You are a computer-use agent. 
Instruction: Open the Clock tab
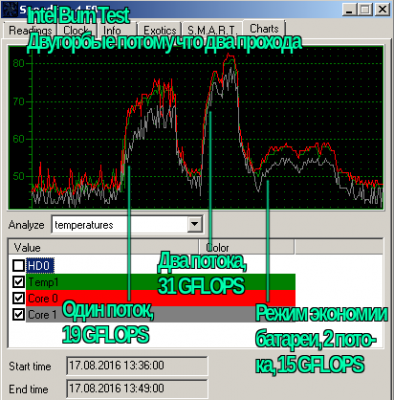[77, 30]
